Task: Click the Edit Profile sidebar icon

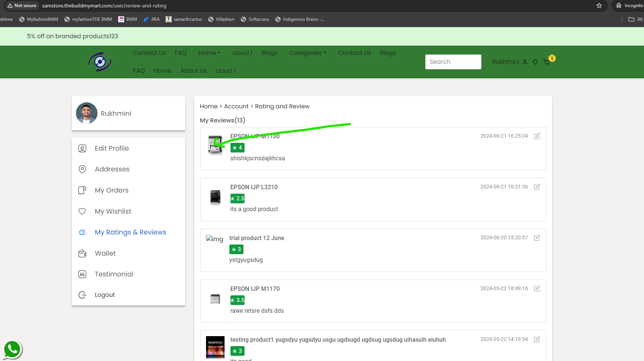Action: (x=82, y=148)
